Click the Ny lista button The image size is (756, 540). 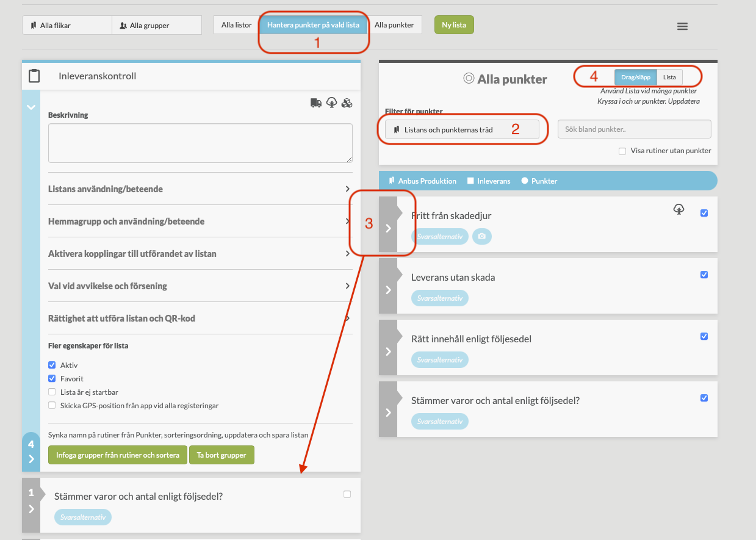click(x=454, y=25)
